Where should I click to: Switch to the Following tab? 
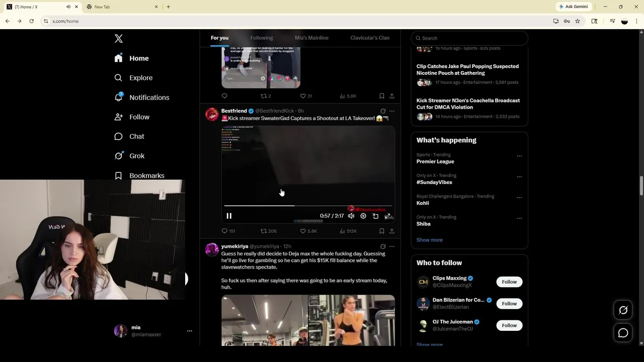[262, 38]
